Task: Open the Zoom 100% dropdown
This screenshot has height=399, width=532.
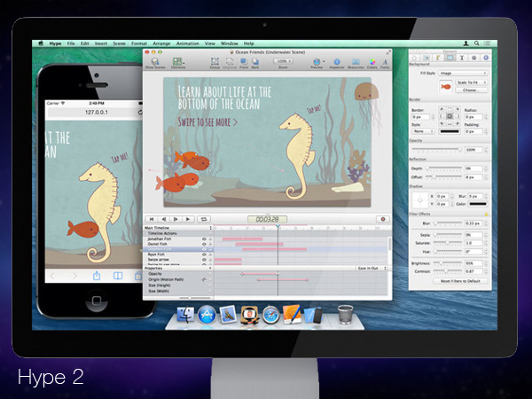Action: tap(283, 61)
